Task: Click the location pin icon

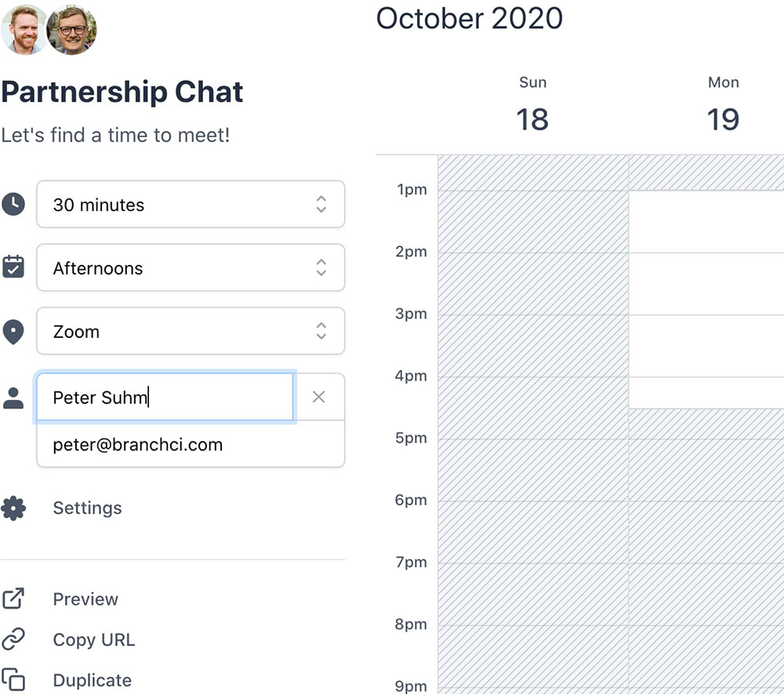Action: click(x=13, y=332)
